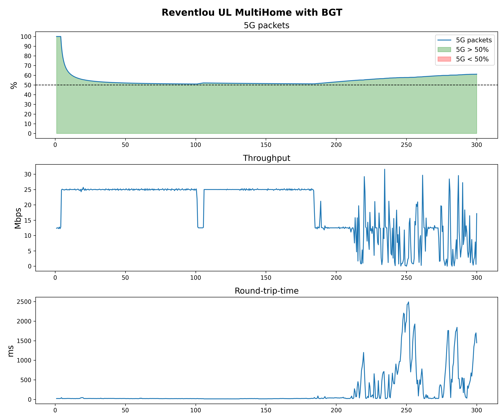
Task: Click the '5G > 50%' legend text
Action: point(472,50)
